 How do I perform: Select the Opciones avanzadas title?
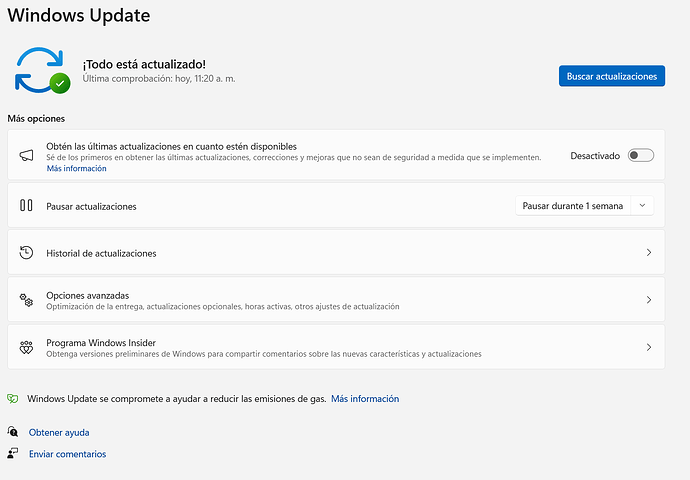[88, 296]
